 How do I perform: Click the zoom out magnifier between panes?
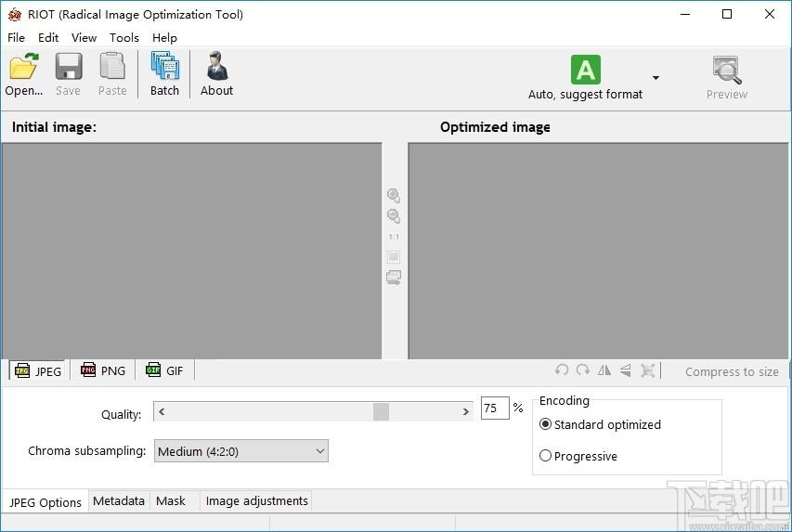(394, 216)
